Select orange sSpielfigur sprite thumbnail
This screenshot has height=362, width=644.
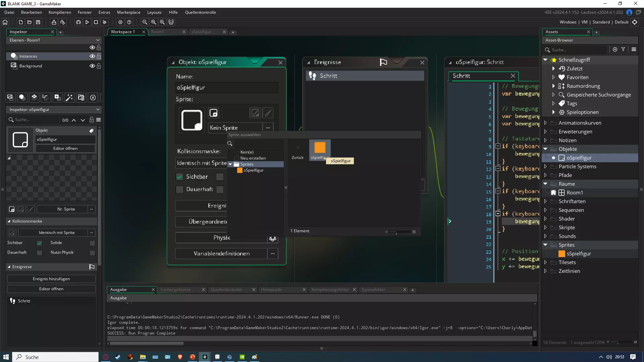click(320, 147)
